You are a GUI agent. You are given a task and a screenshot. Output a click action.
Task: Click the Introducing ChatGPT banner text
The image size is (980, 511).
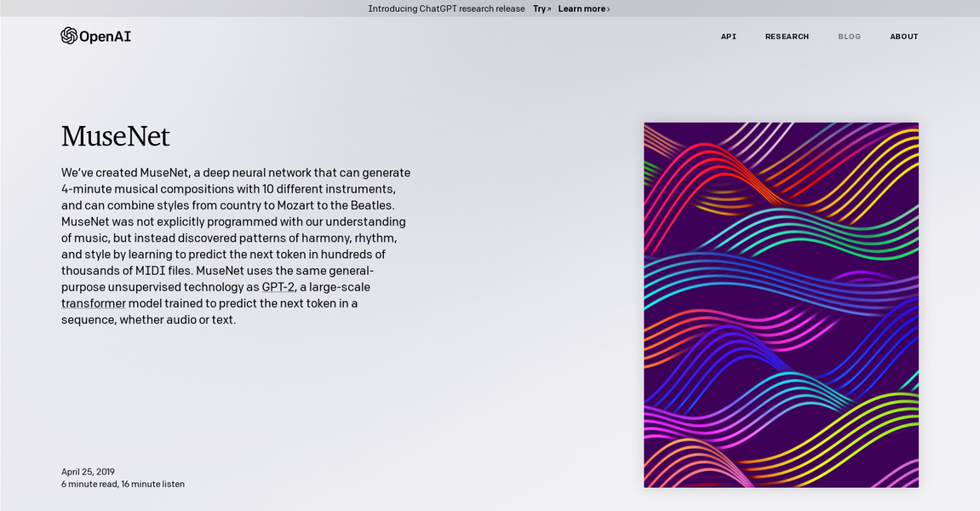click(445, 9)
